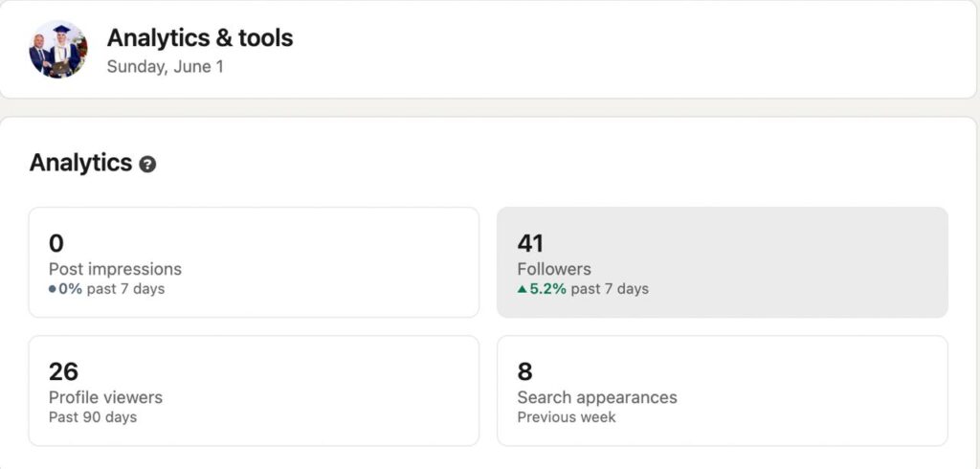Click the Past 90 days label

(x=93, y=417)
